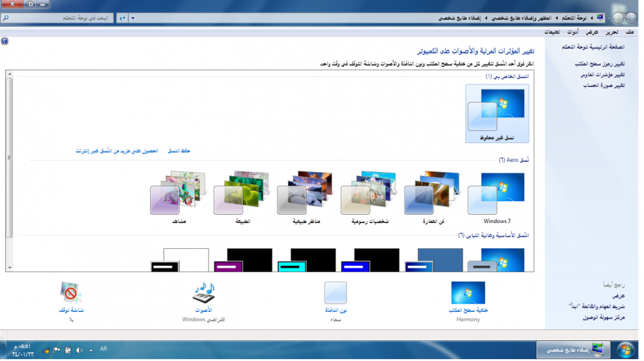The width and height of the screenshot is (644, 361).
Task: Expand the address bar history dropdown arrow
Action: tap(133, 18)
